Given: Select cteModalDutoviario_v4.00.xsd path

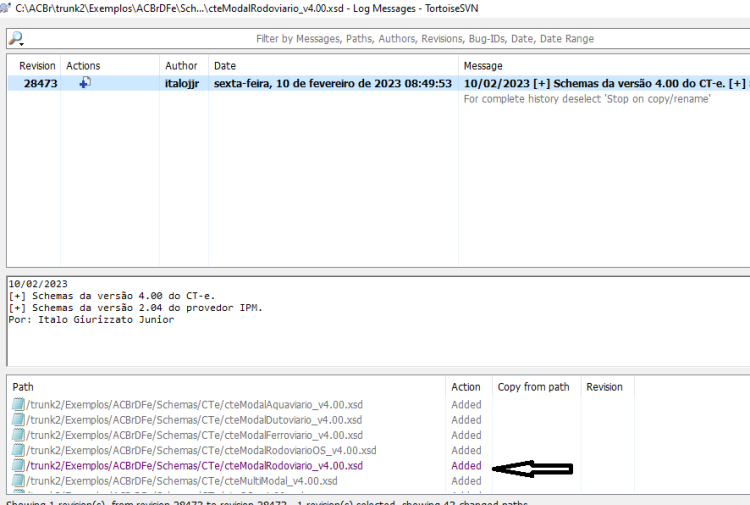Looking at the screenshot, I should 194,420.
